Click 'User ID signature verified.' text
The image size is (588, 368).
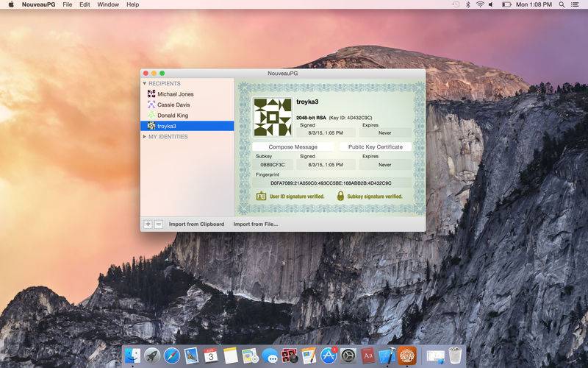[x=297, y=197]
